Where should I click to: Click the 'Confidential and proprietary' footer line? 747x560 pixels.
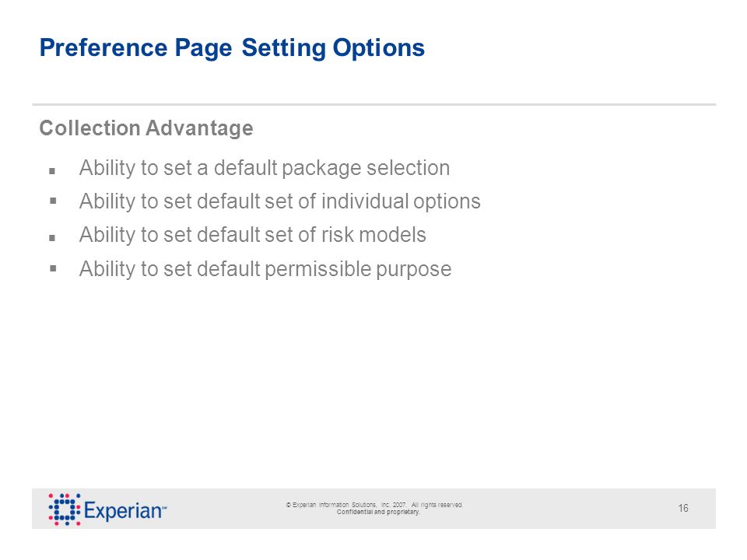(378, 512)
